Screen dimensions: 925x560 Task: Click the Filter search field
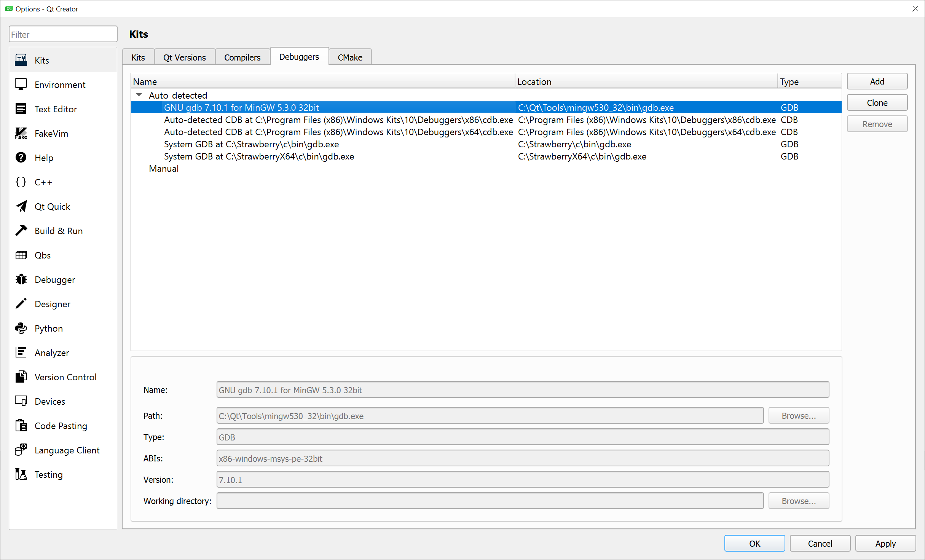click(63, 35)
